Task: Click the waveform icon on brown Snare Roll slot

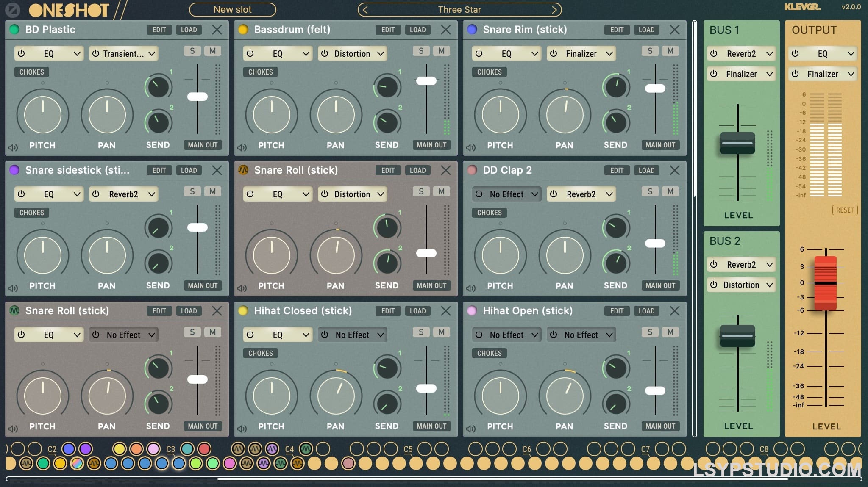Action: pos(243,170)
